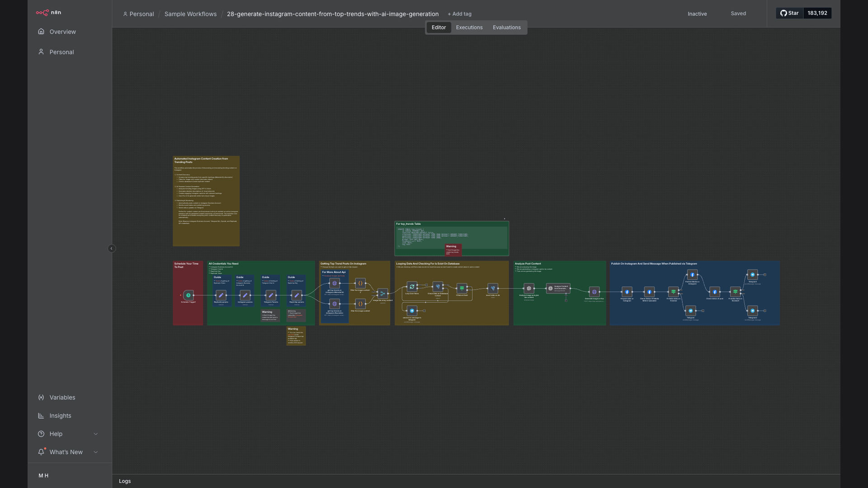
Task: Switch to the Executions tab
Action: [x=469, y=28]
